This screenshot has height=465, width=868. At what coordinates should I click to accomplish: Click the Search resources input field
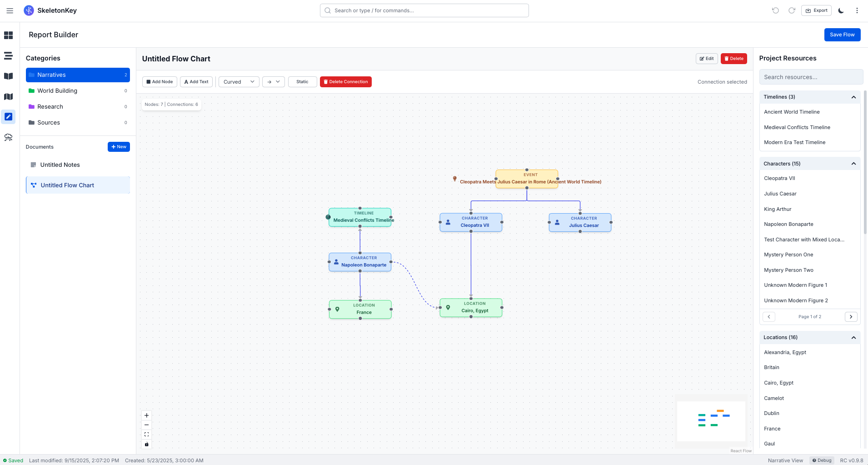coord(811,76)
